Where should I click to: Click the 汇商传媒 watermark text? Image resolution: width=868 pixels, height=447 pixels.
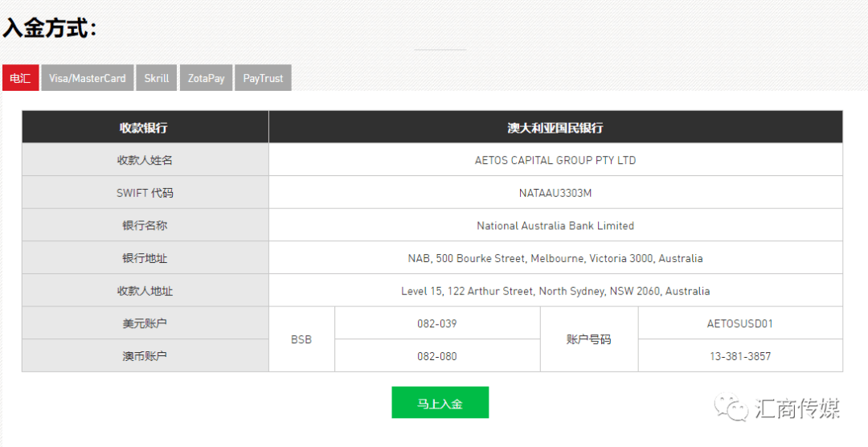coord(797,408)
